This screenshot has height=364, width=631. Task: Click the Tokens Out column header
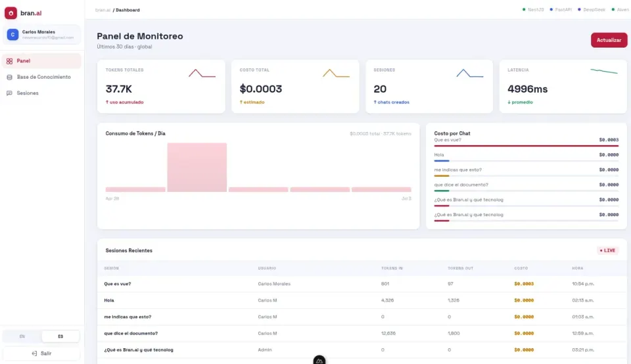point(460,268)
